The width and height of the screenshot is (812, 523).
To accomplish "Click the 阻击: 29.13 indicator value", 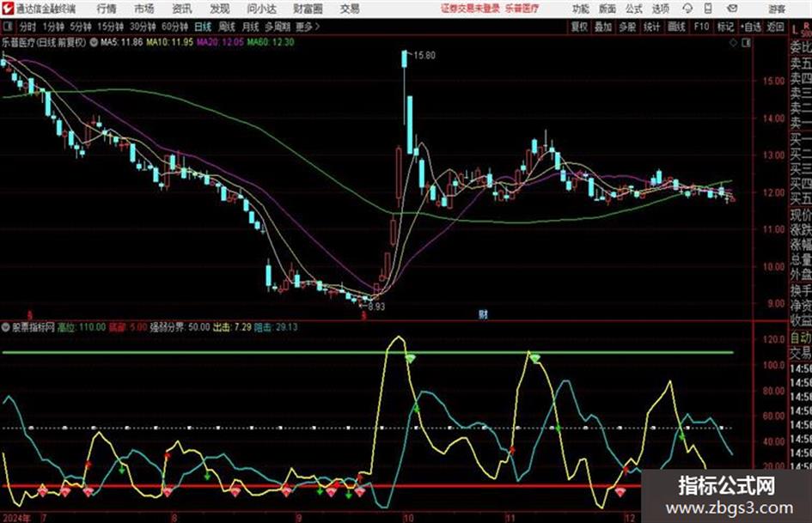I will point(276,327).
